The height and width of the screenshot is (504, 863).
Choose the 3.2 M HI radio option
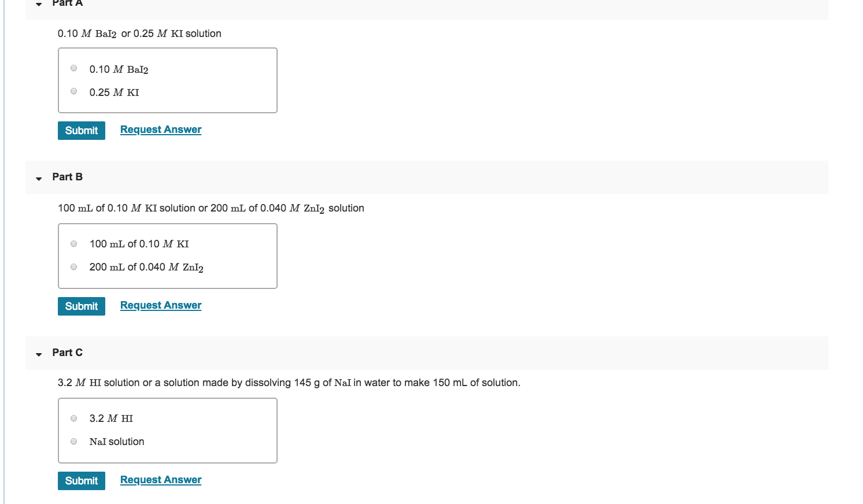73,418
